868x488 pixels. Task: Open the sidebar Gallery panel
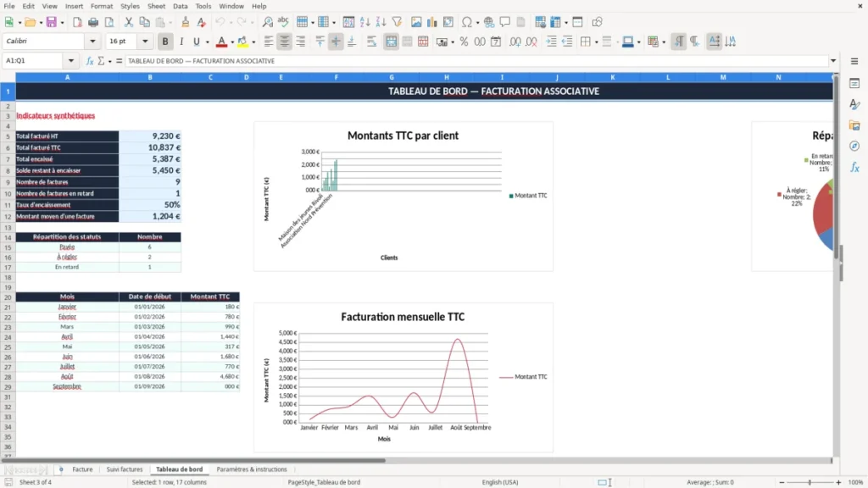(854, 125)
